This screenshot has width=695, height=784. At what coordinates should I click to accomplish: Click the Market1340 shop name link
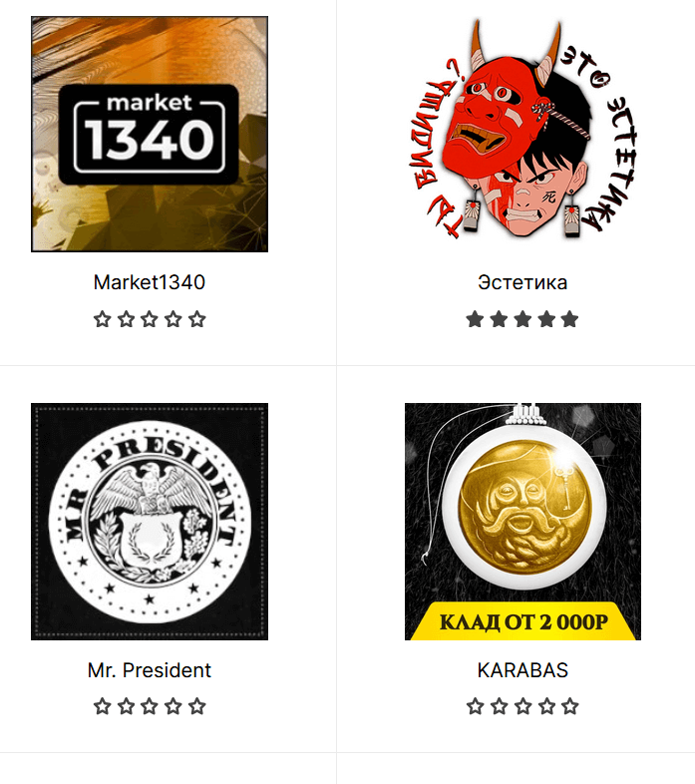(150, 282)
